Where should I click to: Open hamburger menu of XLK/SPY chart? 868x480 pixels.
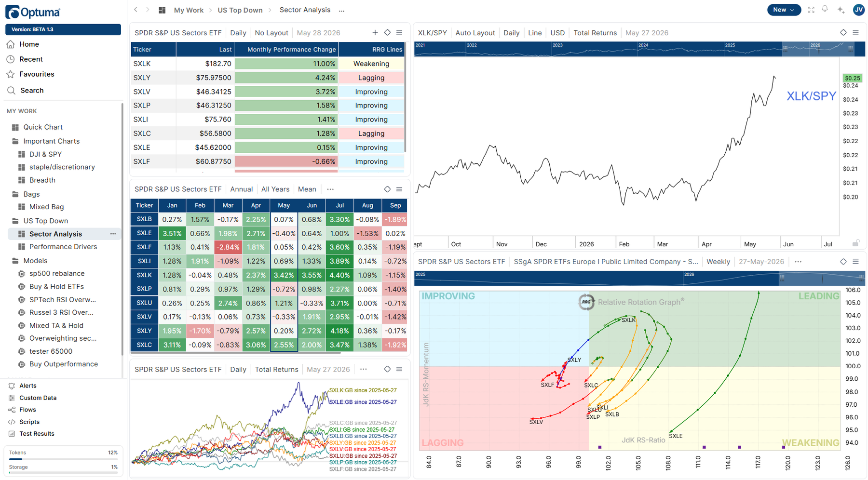[856, 33]
